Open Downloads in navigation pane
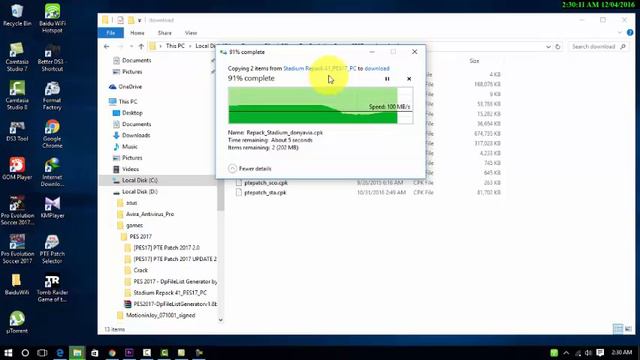 pos(131,135)
